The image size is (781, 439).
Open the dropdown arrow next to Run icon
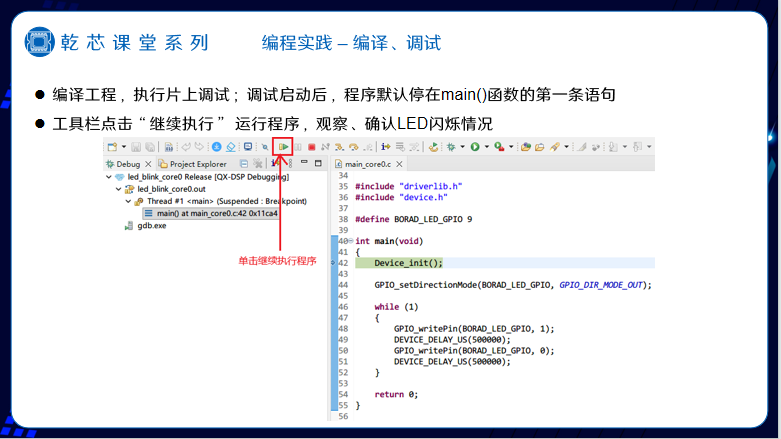point(487,147)
